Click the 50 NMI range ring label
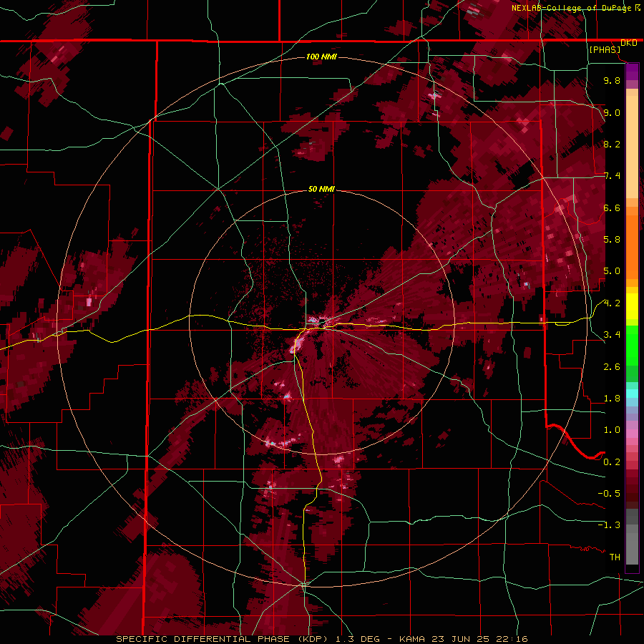 321,189
